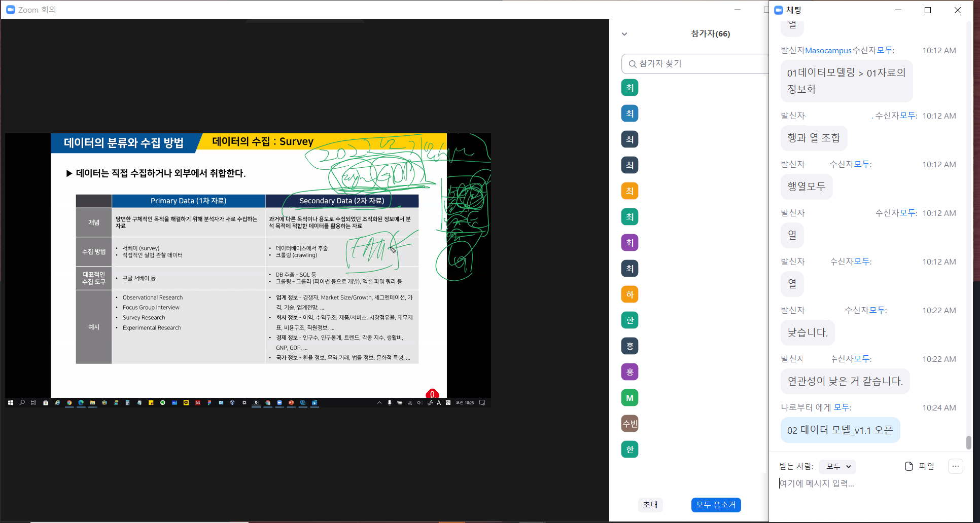
Task: Open the chat more options ellipsis button
Action: [x=955, y=466]
